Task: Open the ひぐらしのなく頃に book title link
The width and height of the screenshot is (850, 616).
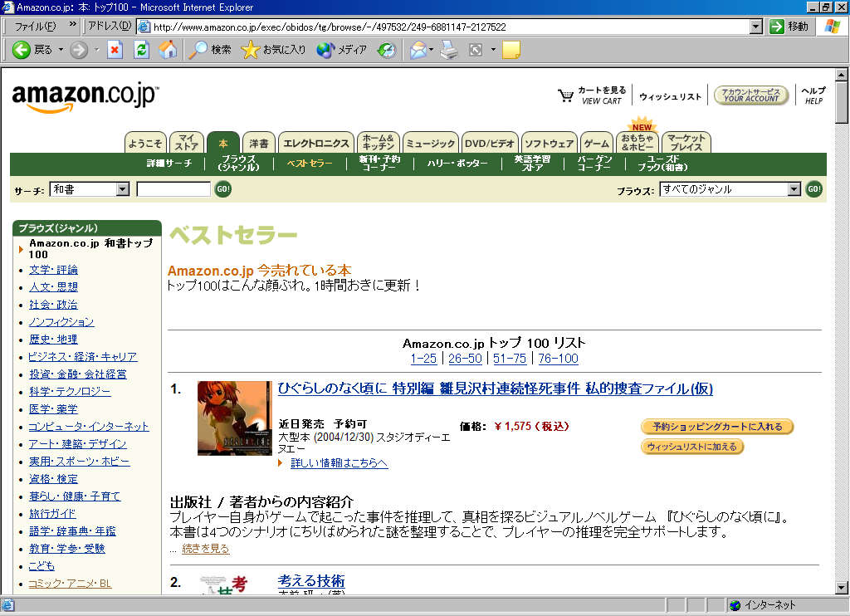Action: tap(496, 389)
